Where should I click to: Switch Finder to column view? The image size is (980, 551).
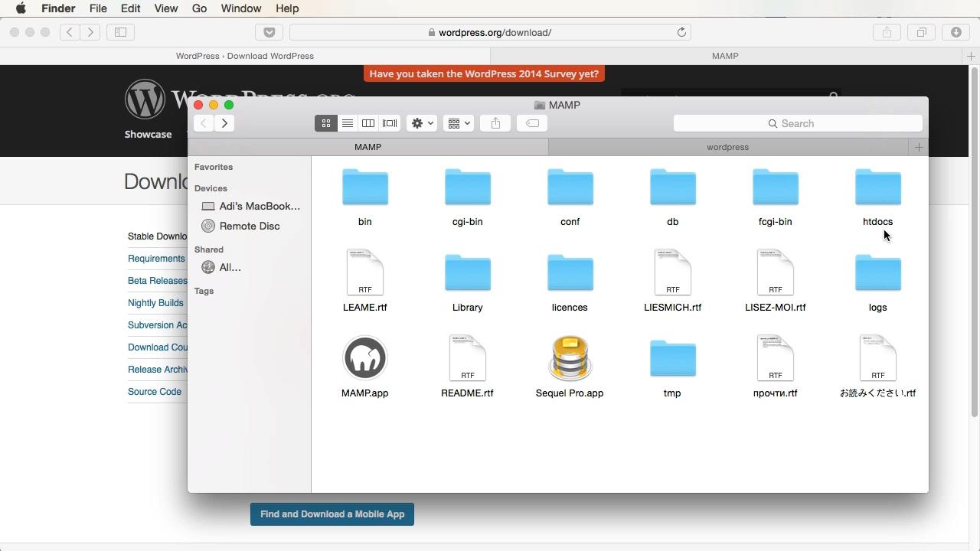coord(368,123)
